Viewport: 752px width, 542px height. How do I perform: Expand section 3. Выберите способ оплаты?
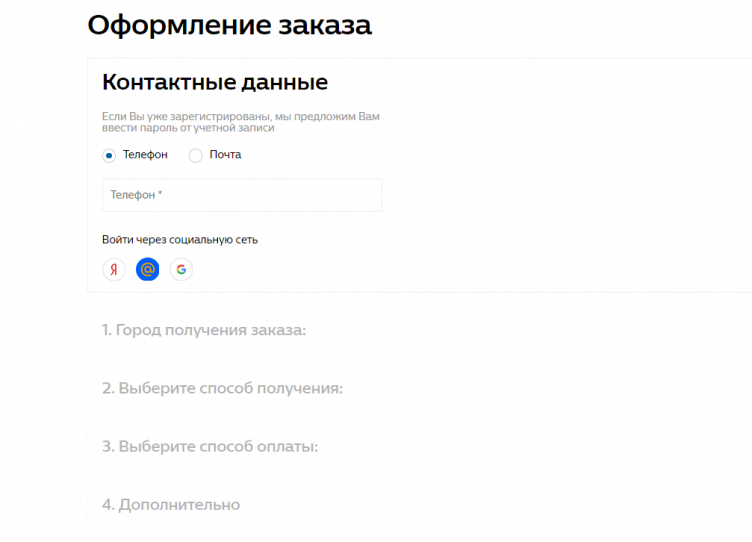tap(420, 447)
